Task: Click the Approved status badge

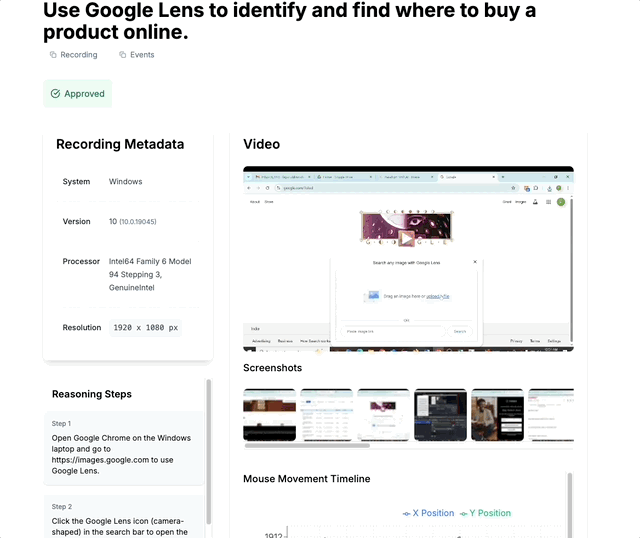Action: 78,93
